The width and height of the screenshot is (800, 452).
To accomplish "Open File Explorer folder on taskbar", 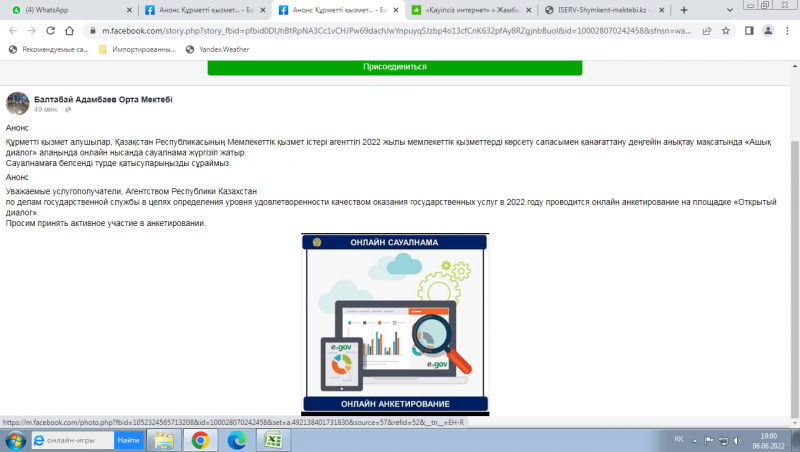I will pyautogui.click(x=164, y=440).
